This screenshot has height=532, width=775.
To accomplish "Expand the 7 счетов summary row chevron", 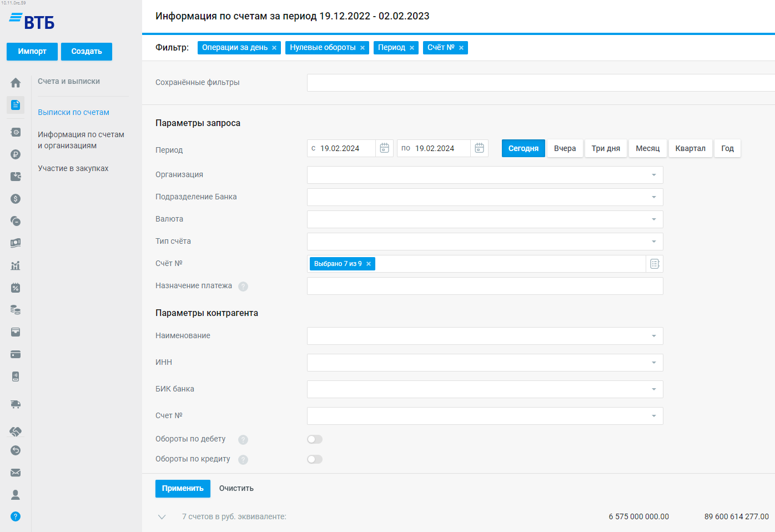I will (162, 517).
